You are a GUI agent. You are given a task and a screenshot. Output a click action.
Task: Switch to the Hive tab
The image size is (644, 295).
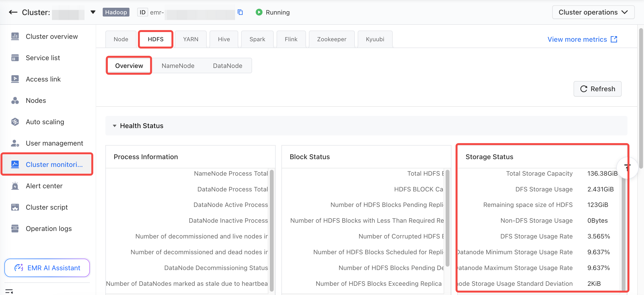[224, 39]
